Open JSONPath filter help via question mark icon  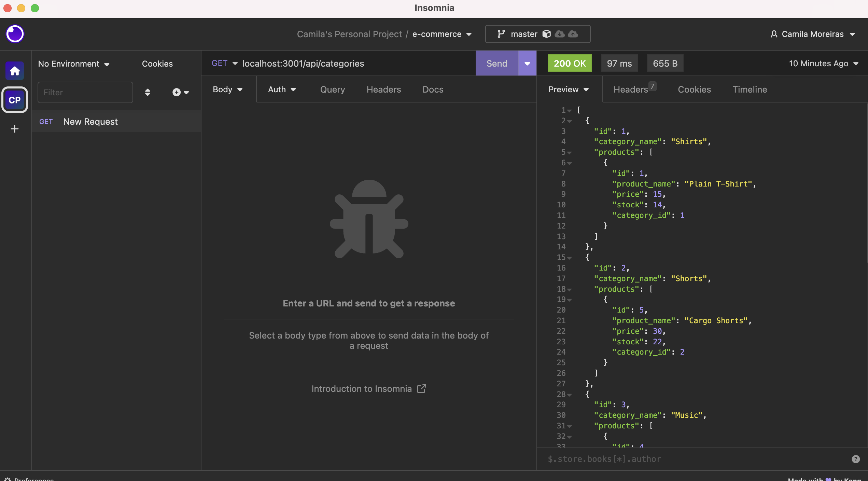click(855, 459)
